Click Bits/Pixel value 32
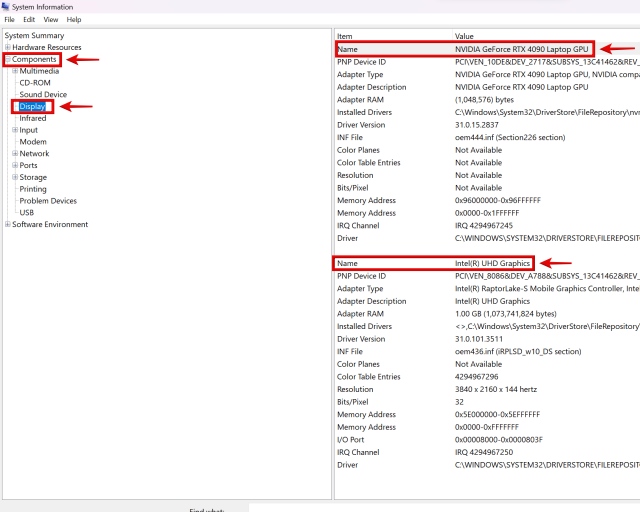 [459, 402]
